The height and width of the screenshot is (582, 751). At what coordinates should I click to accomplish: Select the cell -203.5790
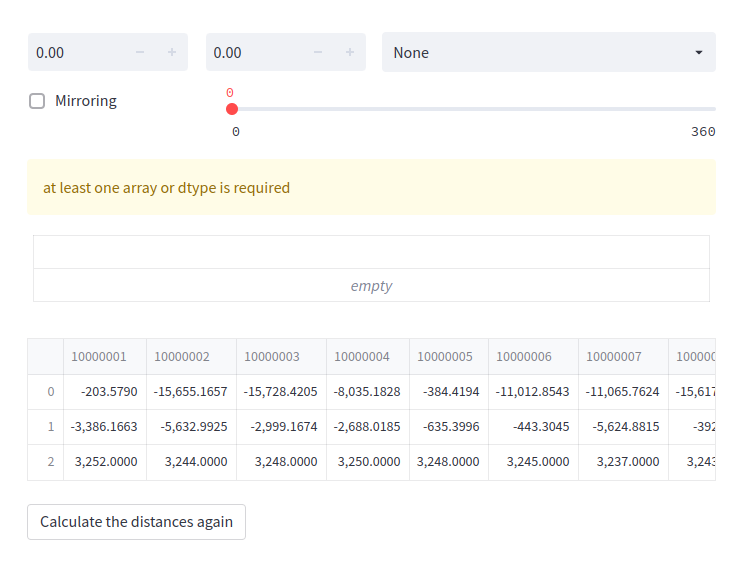click(x=105, y=392)
